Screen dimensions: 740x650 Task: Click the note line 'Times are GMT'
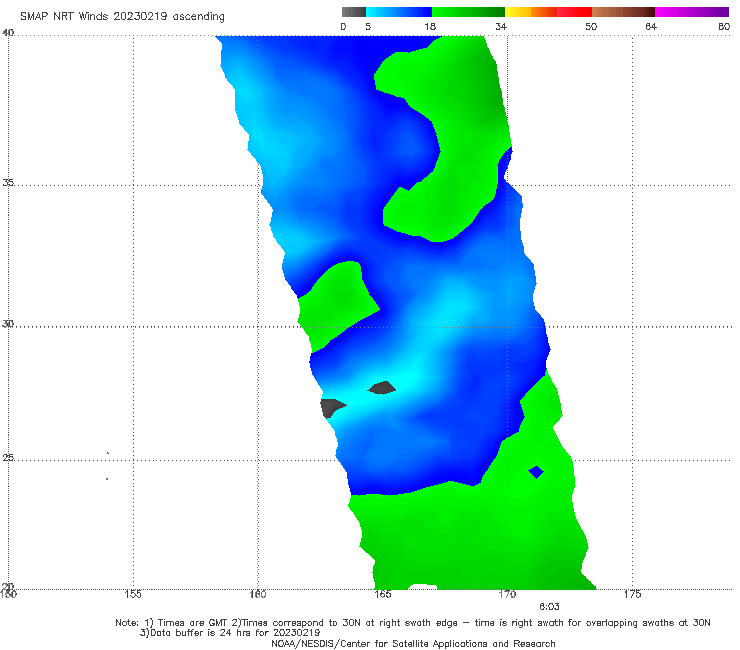coord(193,623)
